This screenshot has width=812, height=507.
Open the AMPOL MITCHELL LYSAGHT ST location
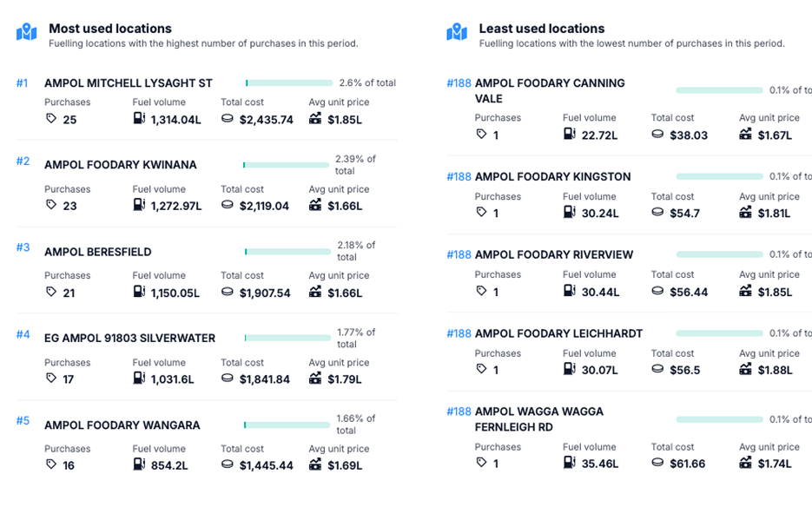click(x=128, y=83)
